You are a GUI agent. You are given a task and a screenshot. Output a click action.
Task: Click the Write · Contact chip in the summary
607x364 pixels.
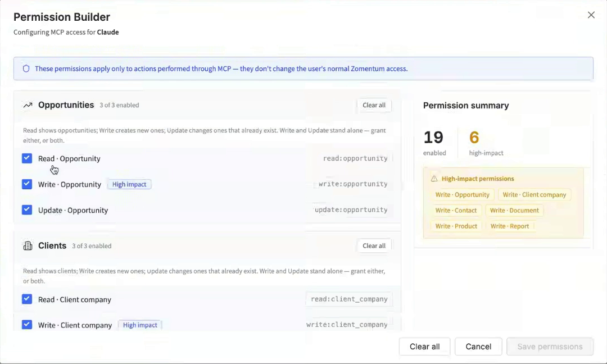click(x=456, y=211)
